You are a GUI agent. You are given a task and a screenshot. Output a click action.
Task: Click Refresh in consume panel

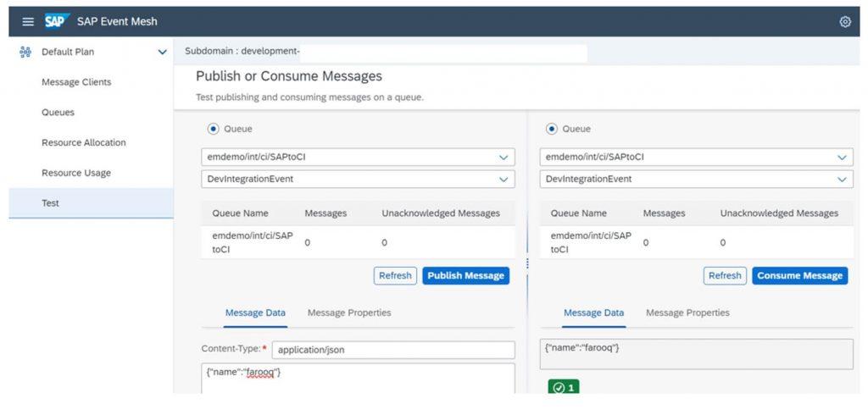click(x=725, y=275)
